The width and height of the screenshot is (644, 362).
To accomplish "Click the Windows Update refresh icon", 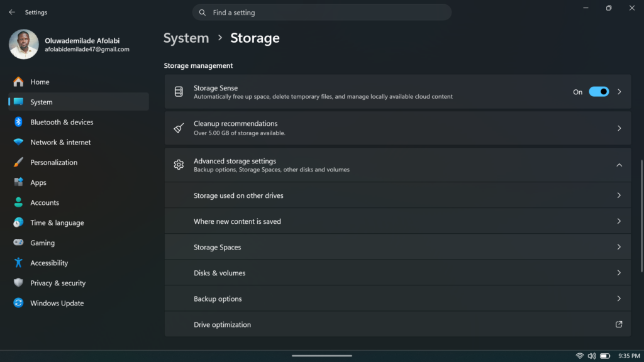I will 18,303.
